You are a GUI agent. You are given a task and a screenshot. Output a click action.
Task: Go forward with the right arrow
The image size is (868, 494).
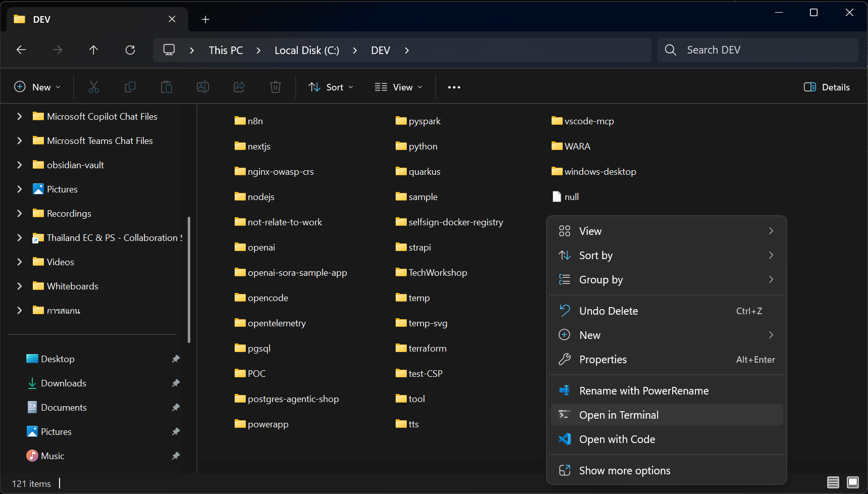pyautogui.click(x=58, y=50)
